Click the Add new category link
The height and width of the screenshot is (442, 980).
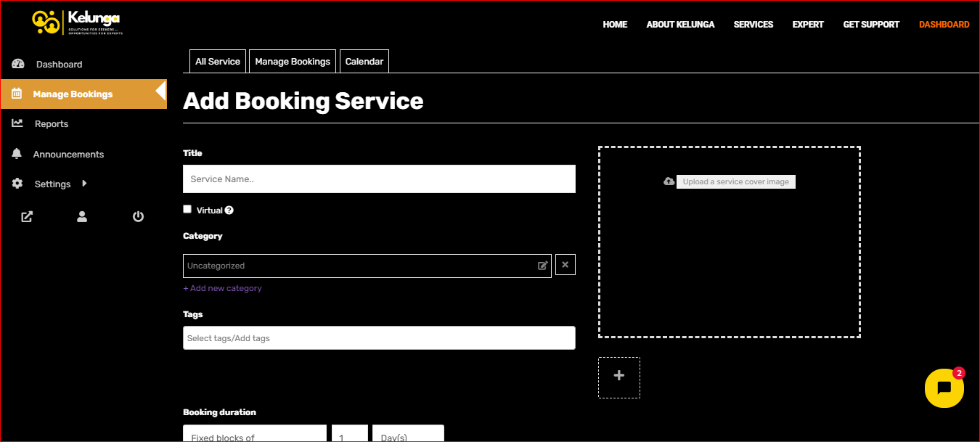222,288
